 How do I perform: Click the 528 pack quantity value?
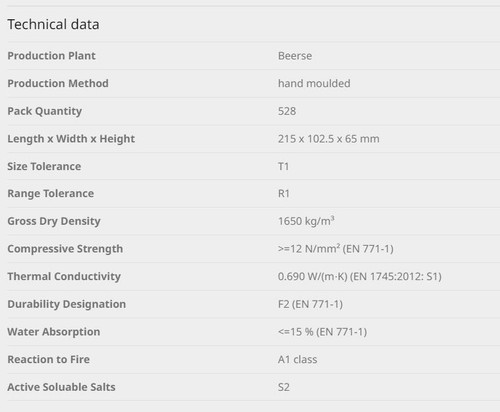point(287,111)
